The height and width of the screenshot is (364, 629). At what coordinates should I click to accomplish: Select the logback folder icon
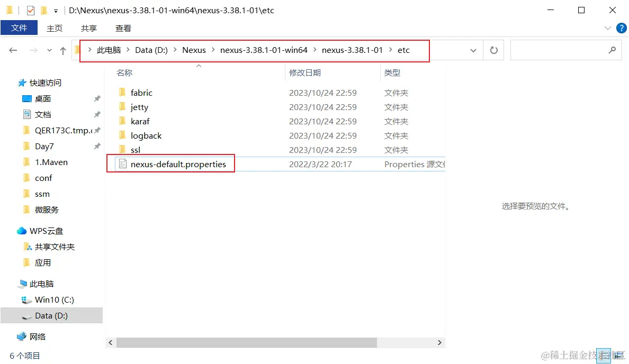pos(122,135)
